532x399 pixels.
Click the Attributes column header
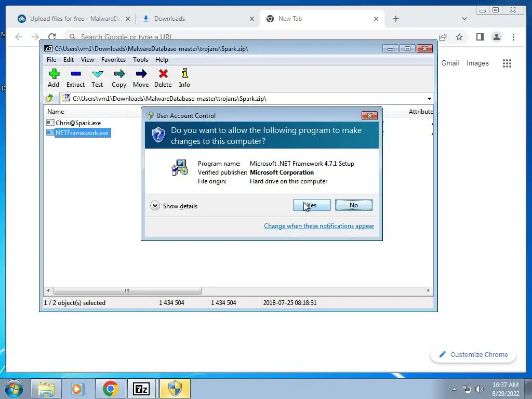pos(421,112)
